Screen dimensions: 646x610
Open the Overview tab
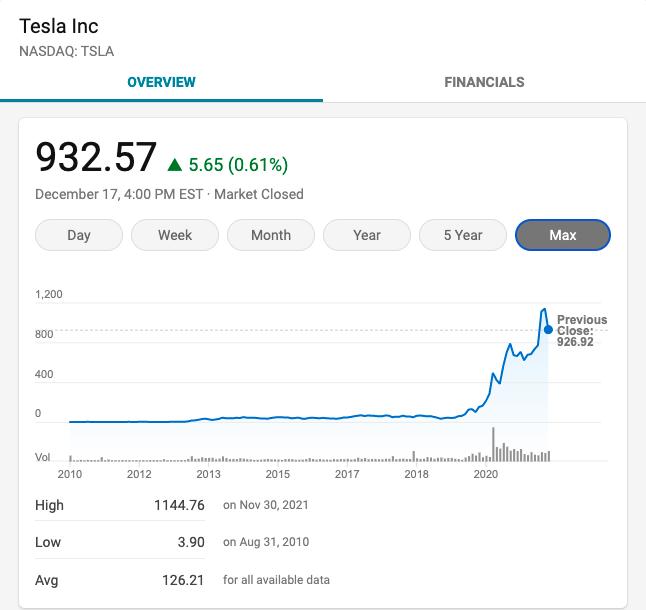click(x=161, y=82)
